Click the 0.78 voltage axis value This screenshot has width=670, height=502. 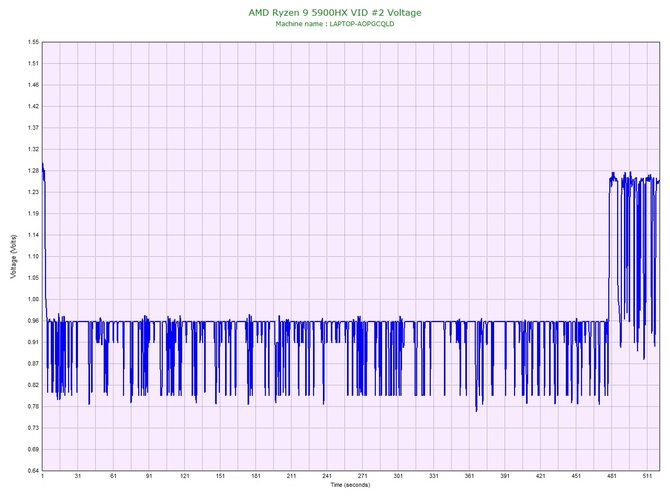(x=33, y=406)
